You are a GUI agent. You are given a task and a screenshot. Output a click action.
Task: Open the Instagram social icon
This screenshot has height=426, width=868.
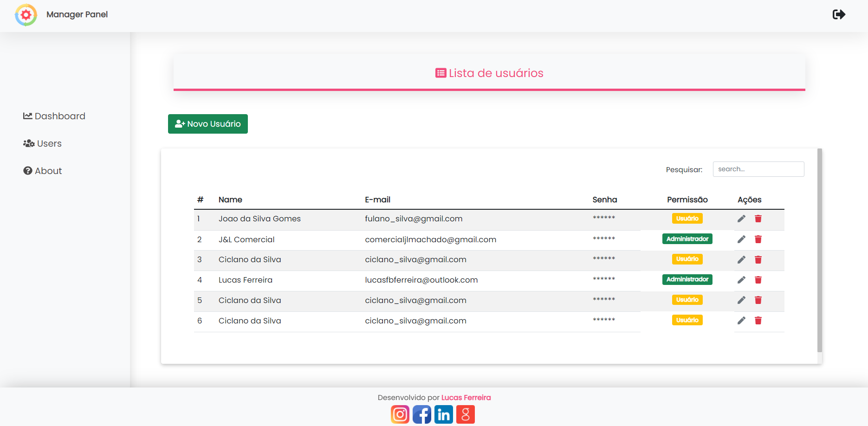[400, 414]
